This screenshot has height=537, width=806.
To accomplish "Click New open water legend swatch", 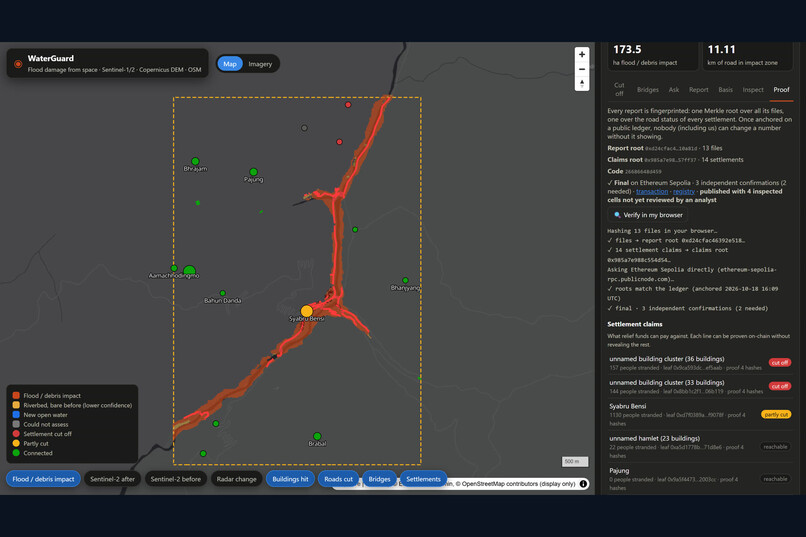I will click(x=16, y=414).
